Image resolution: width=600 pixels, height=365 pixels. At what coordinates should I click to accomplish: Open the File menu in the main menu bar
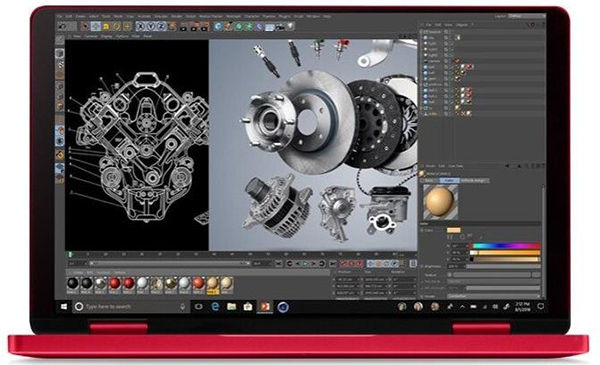click(x=60, y=16)
